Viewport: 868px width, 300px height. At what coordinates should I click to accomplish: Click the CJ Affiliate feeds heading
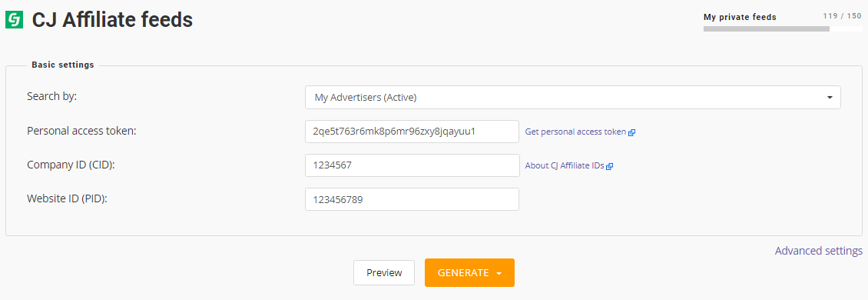(x=112, y=21)
